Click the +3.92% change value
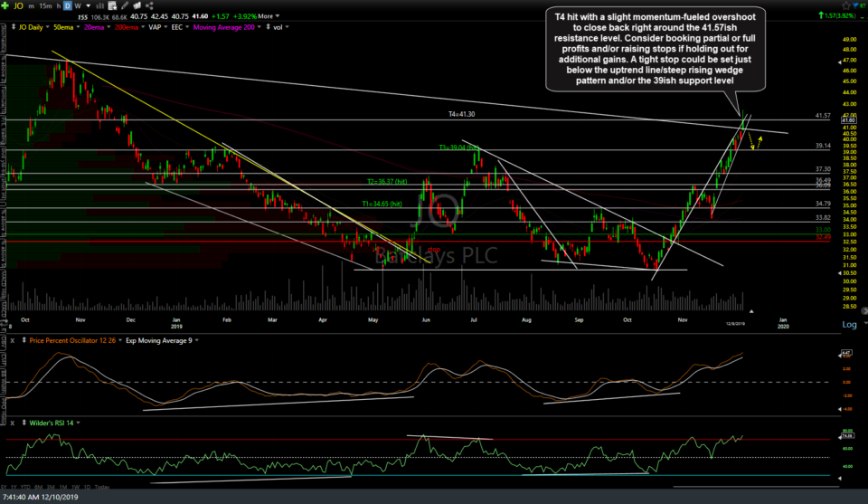The image size is (868, 504). click(243, 16)
